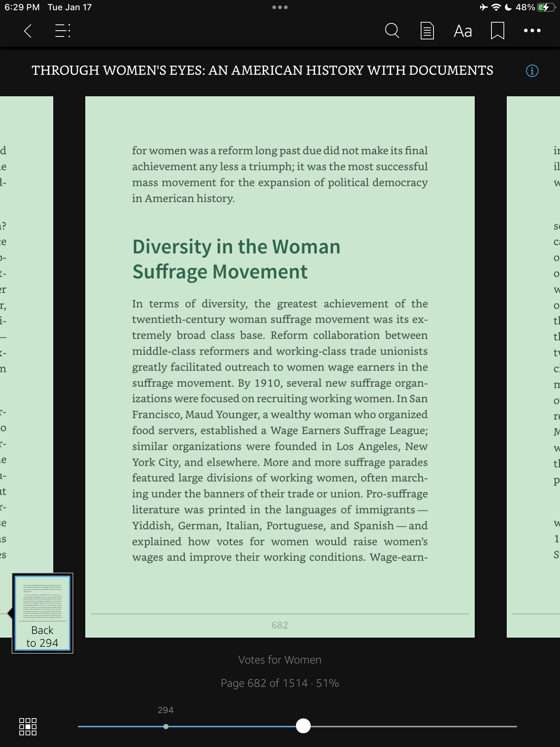This screenshot has width=560, height=747.
Task: Tap the airplane mode icon in status bar
Action: click(x=483, y=7)
